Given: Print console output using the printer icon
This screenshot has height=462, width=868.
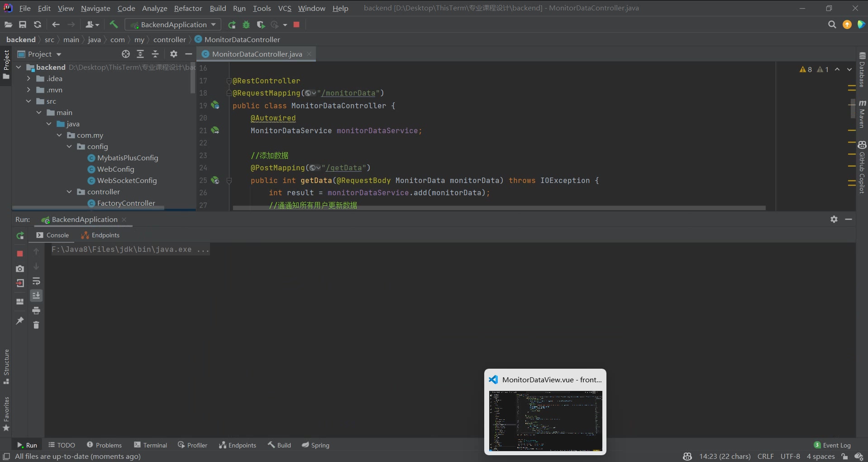Looking at the screenshot, I should click(x=36, y=310).
